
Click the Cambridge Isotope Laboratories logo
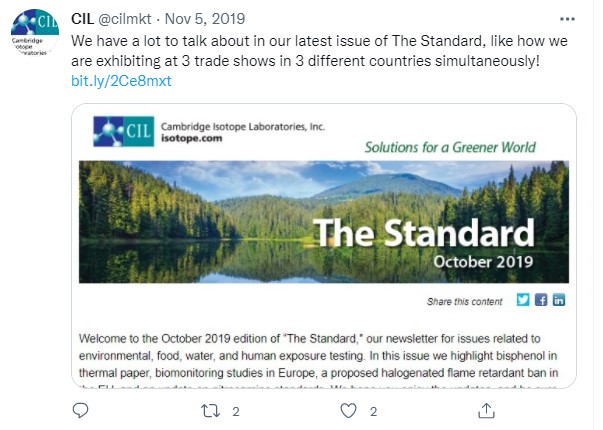coord(122,132)
